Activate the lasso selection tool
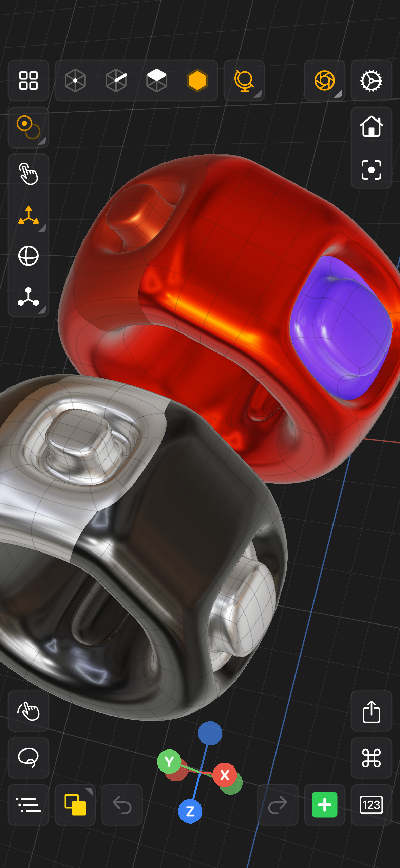Viewport: 400px width, 868px height. pos(28,758)
